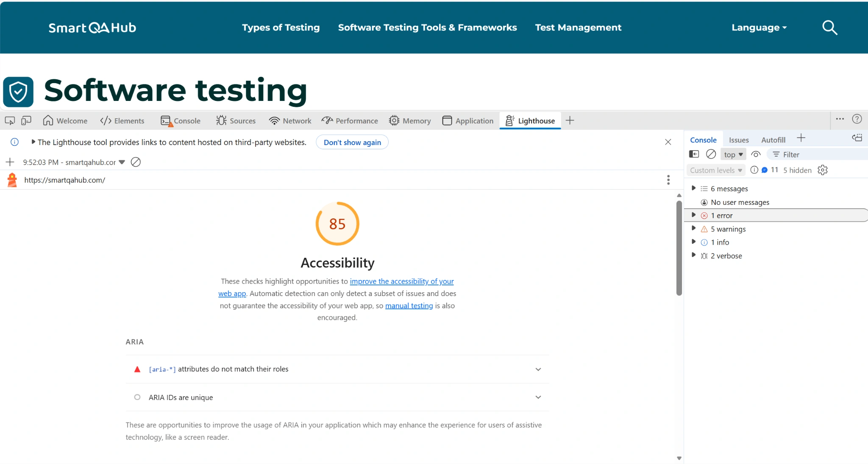
Task: Click the Don't show again button
Action: (x=352, y=142)
